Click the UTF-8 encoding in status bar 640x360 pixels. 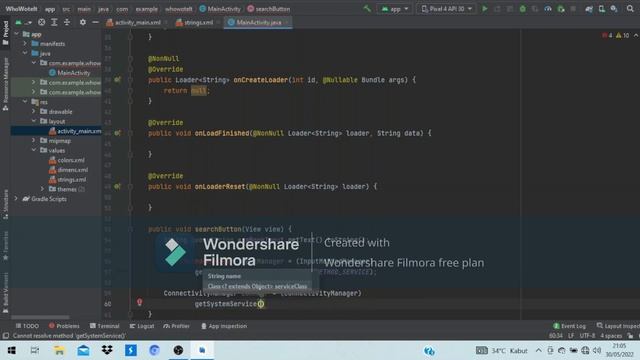point(587,336)
